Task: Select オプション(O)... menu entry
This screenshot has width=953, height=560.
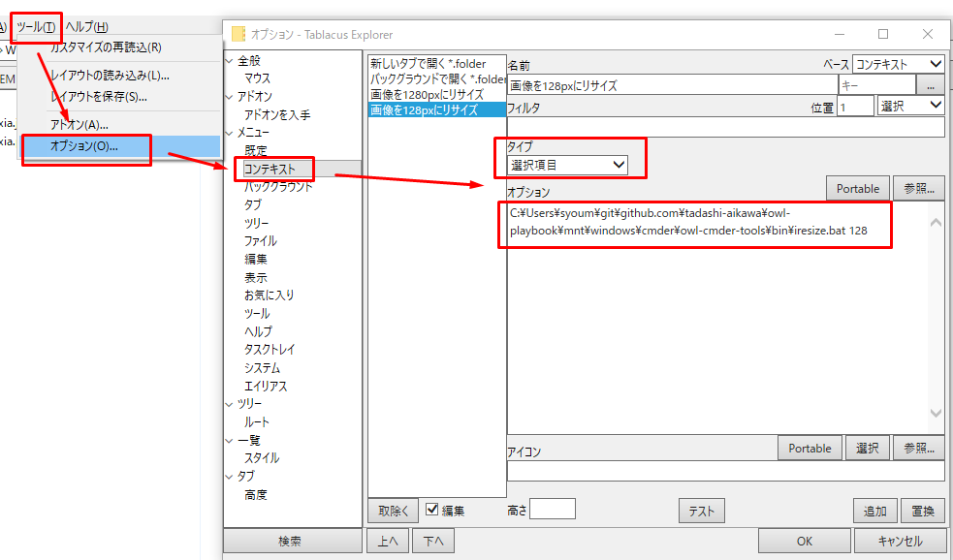Action: [84, 146]
